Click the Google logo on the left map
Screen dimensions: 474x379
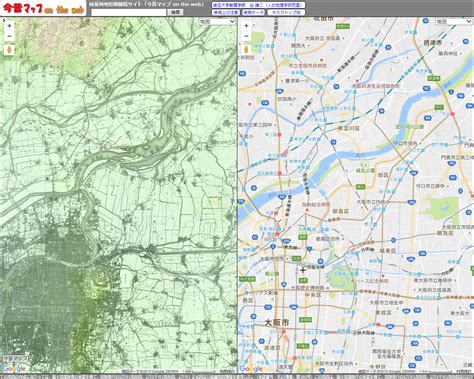point(14,368)
